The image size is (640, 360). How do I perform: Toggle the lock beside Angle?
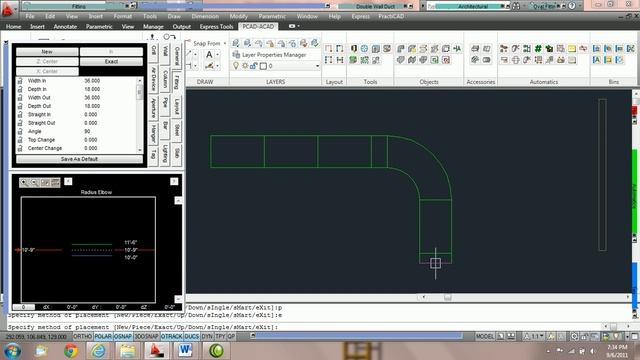[20, 131]
